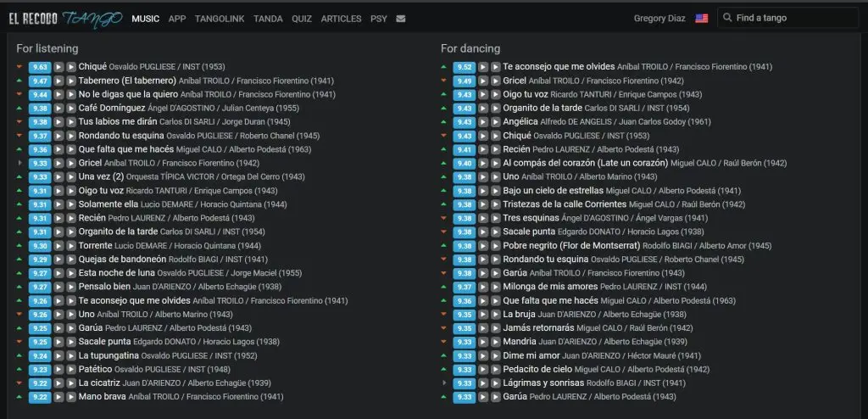The height and width of the screenshot is (419, 868).
Task: Click the 9.63 score badge for Chiqué
Action: tap(40, 67)
